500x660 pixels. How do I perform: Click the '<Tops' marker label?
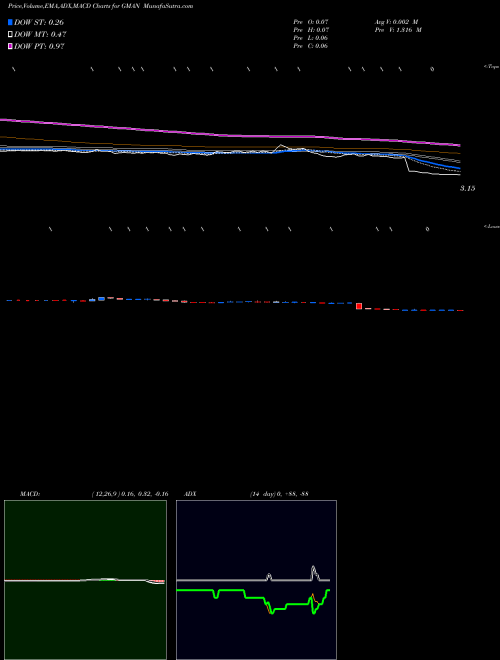491,67
